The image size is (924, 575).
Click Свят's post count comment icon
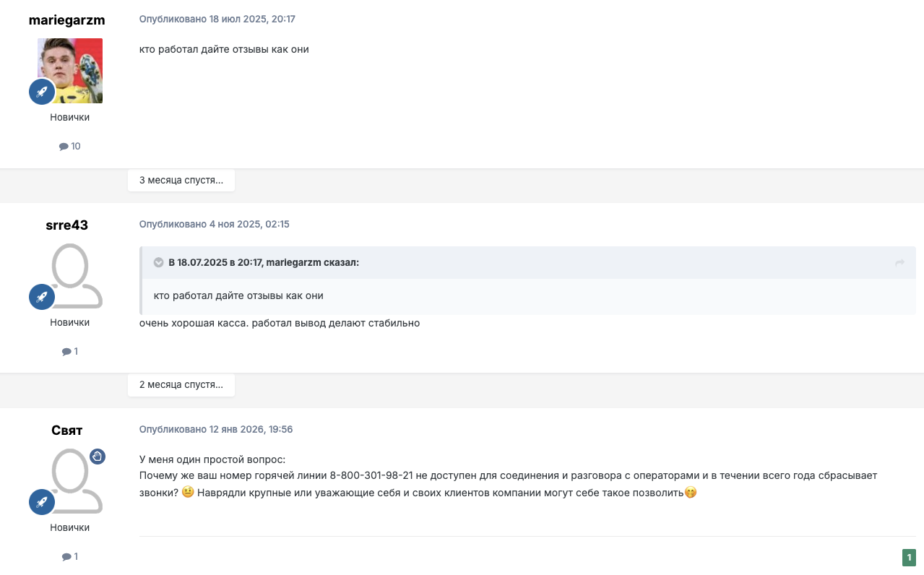pyautogui.click(x=66, y=556)
